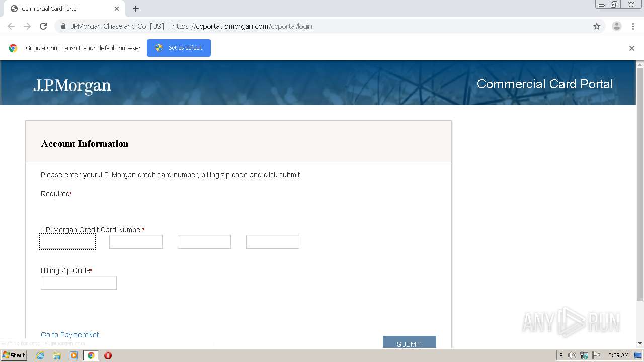Click 'J.P. Morgan Credit Card Number' label

coord(92,230)
